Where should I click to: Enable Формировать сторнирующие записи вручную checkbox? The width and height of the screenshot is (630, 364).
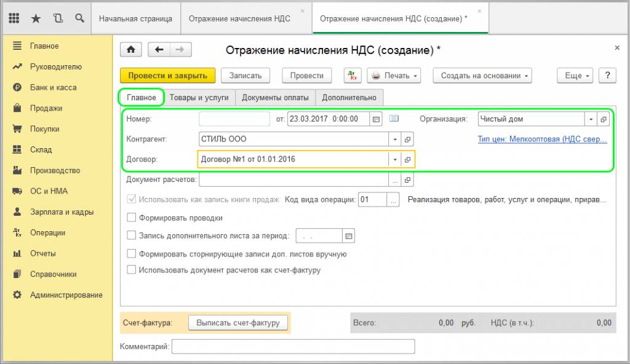[x=132, y=254]
